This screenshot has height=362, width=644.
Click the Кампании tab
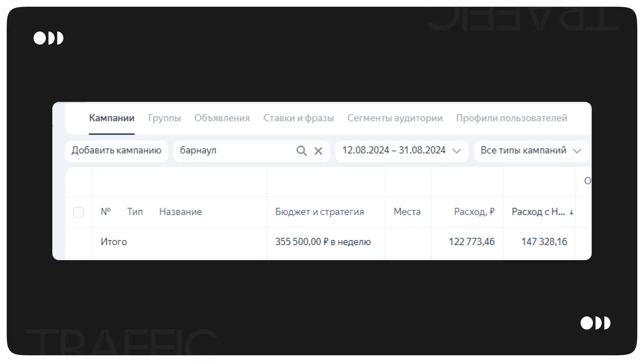112,118
